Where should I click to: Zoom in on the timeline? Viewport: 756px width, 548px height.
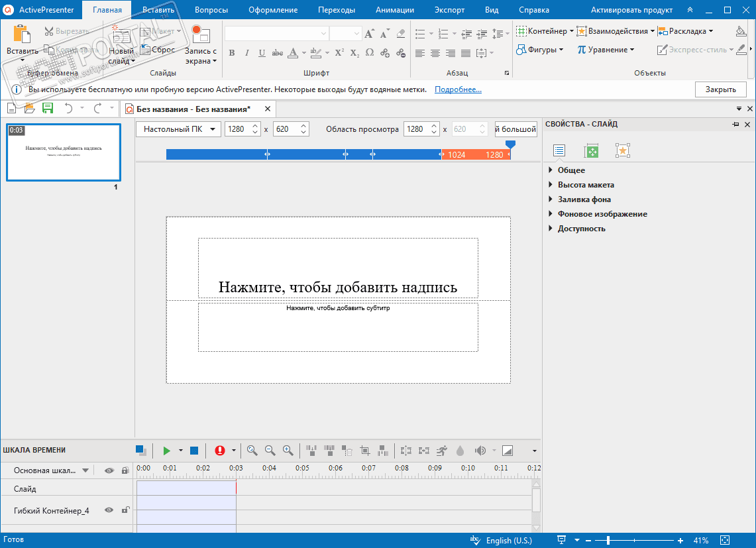(288, 451)
